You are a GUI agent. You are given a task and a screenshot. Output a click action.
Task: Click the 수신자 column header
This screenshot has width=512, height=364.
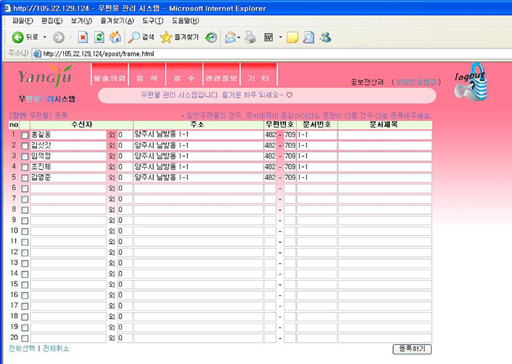[x=82, y=125]
